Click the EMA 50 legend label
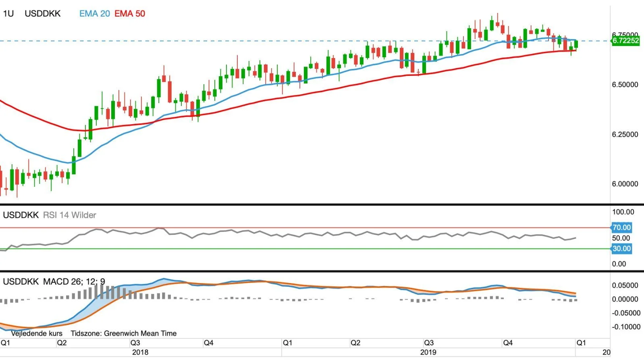644x363 pixels. click(x=130, y=14)
